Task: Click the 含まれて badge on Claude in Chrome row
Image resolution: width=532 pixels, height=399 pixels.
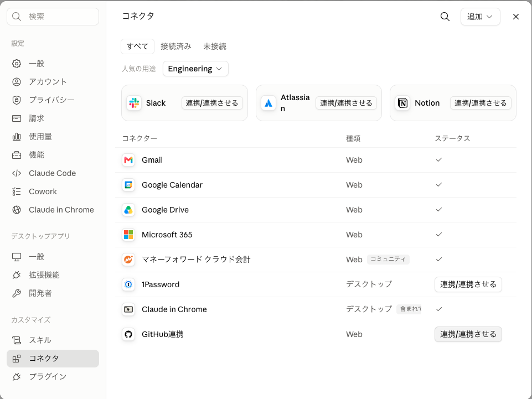Action: tap(409, 309)
